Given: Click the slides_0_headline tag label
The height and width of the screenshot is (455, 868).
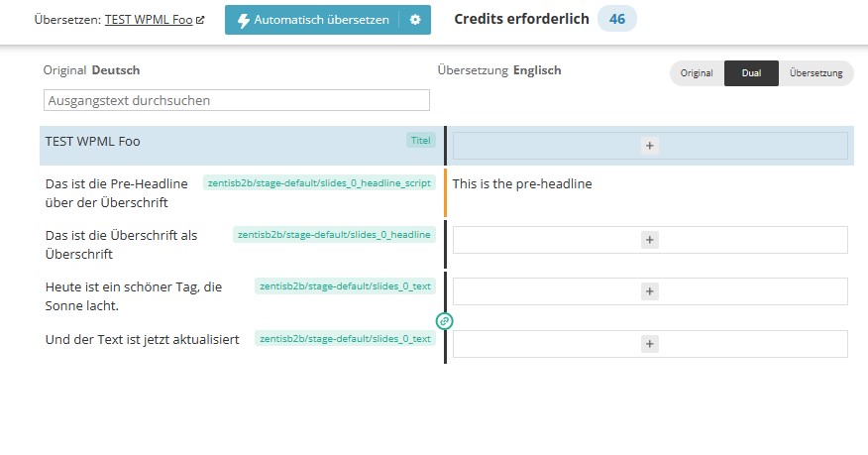Looking at the screenshot, I should pos(334,235).
